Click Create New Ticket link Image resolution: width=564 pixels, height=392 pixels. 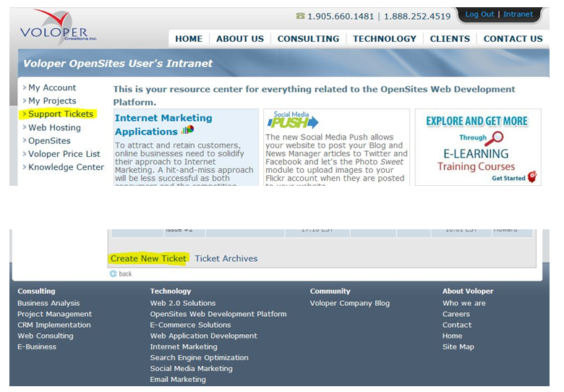coord(148,259)
